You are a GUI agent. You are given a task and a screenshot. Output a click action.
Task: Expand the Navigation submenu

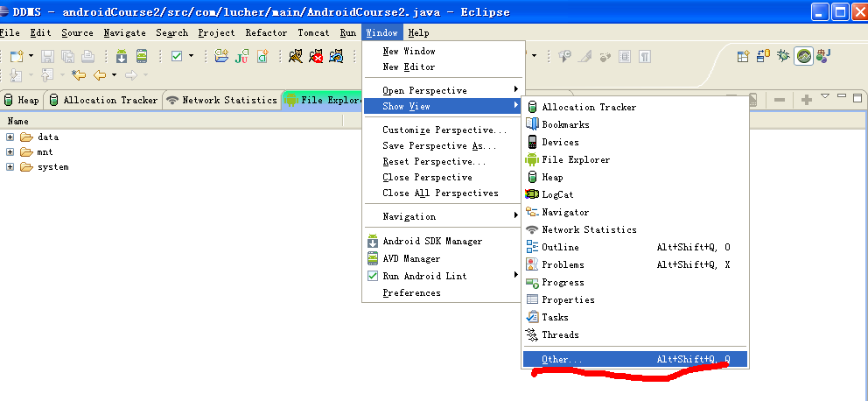(444, 216)
